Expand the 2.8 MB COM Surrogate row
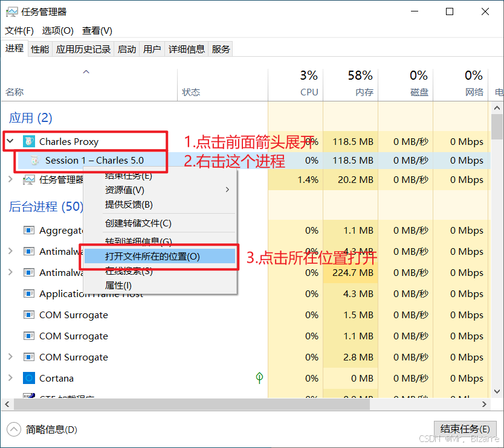Viewport: 504px width, 448px height. 10,356
